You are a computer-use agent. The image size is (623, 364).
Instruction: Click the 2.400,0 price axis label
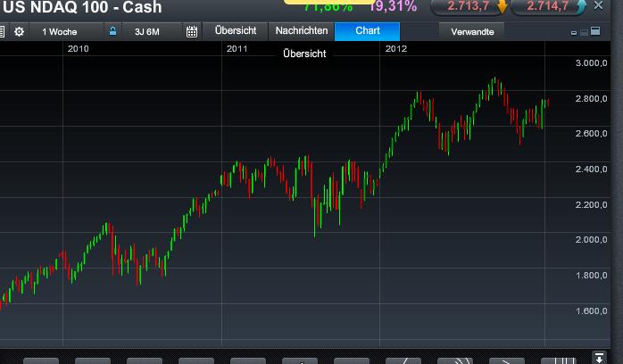pyautogui.click(x=591, y=170)
